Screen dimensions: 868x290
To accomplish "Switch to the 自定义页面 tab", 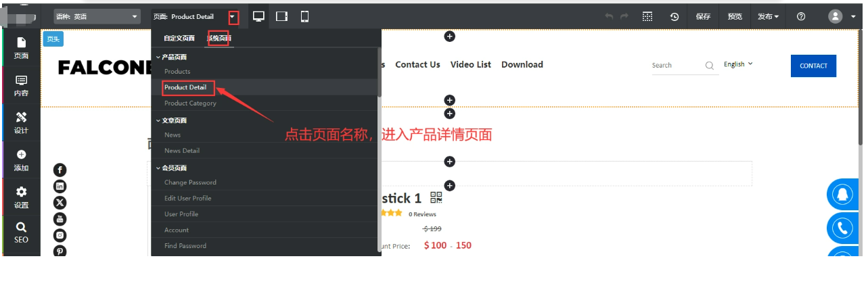I will 179,38.
